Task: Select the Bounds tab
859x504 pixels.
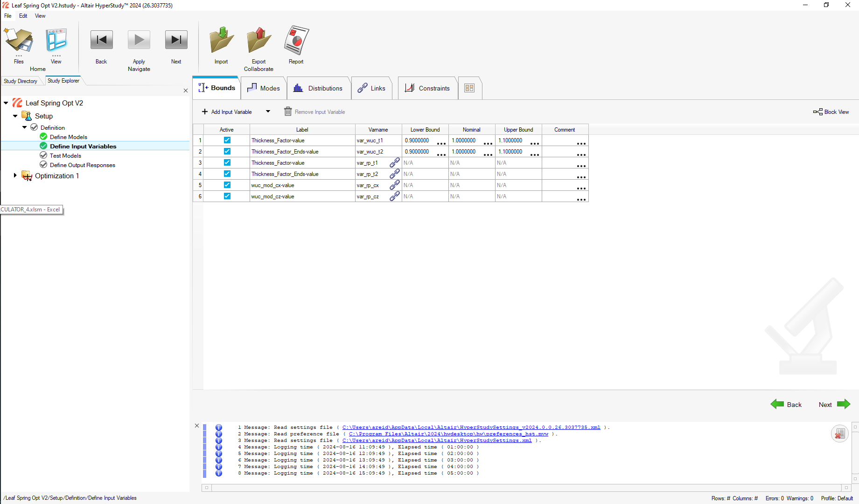Action: click(x=217, y=88)
